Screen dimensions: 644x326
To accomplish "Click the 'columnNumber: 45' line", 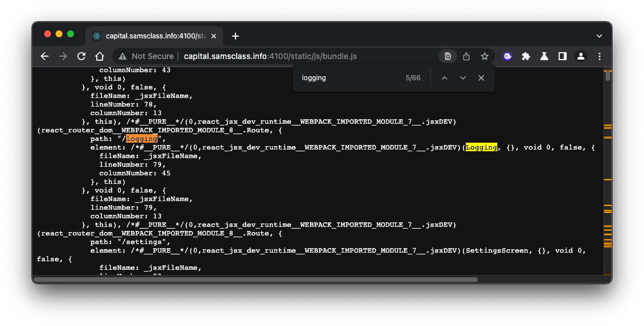I will tap(135, 173).
